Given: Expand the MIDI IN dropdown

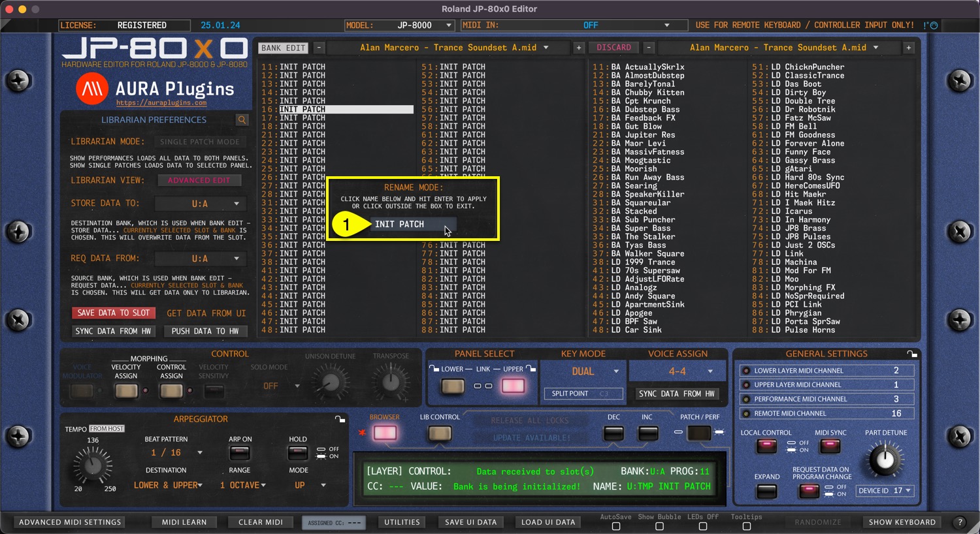Looking at the screenshot, I should pos(666,25).
